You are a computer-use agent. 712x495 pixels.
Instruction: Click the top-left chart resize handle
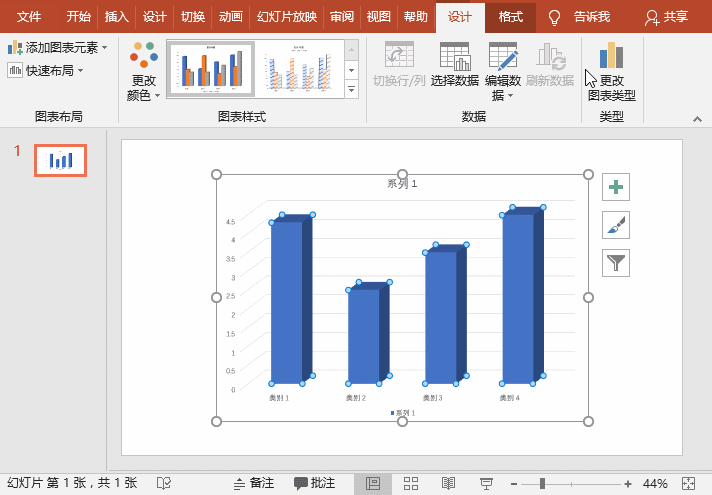pyautogui.click(x=217, y=174)
